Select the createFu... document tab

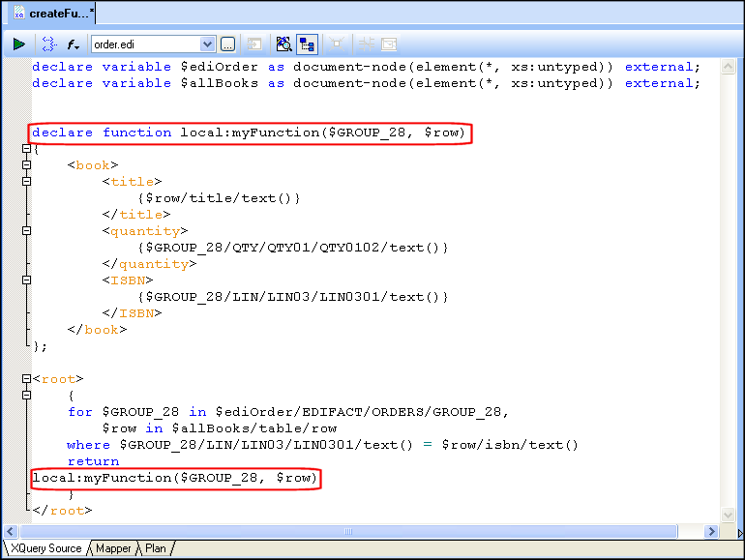pos(53,14)
